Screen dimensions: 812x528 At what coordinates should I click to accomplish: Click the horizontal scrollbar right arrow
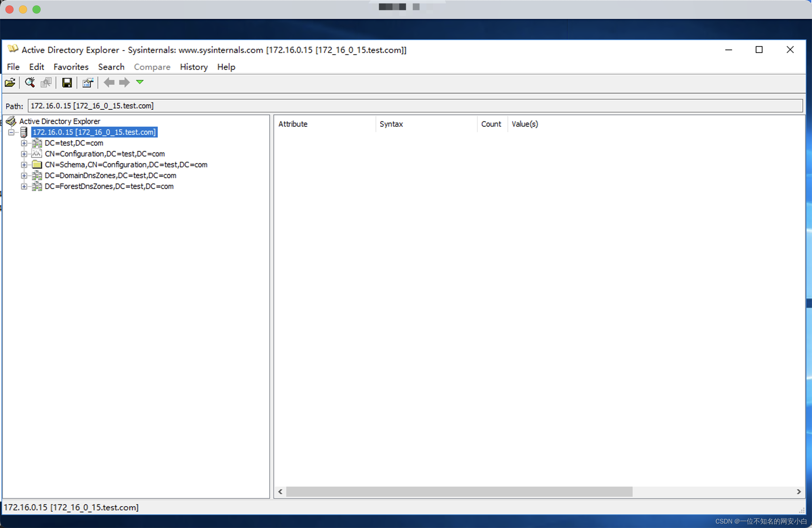pyautogui.click(x=798, y=491)
